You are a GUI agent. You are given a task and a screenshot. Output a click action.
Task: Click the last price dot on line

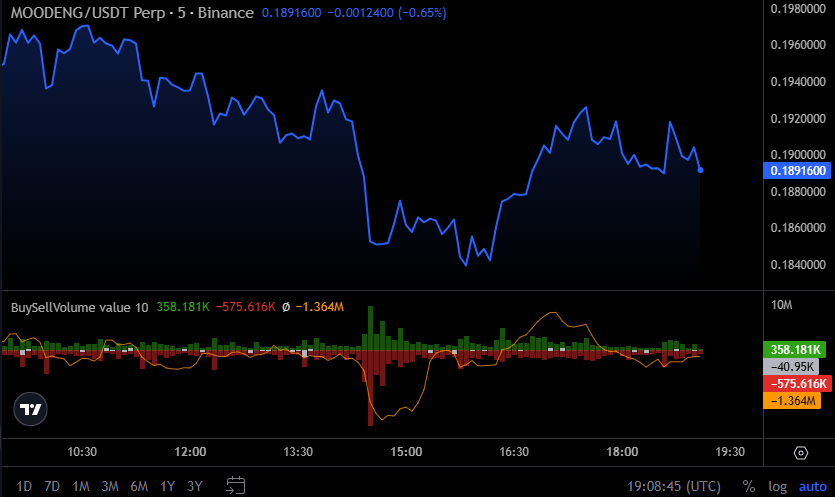[x=700, y=170]
